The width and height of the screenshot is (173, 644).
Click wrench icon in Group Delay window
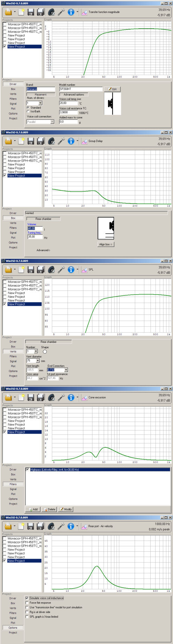pos(61,141)
